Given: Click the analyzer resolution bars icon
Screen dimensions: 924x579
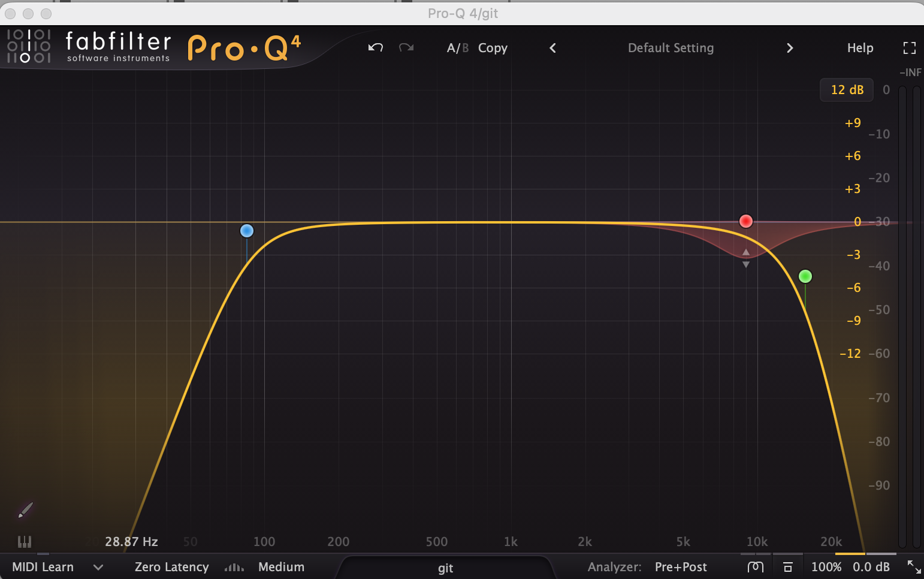Looking at the screenshot, I should coord(234,567).
